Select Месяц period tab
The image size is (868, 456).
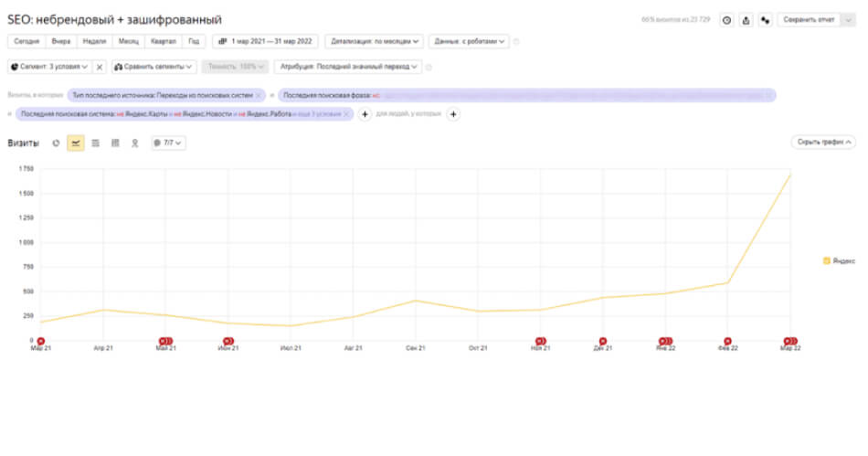click(129, 41)
